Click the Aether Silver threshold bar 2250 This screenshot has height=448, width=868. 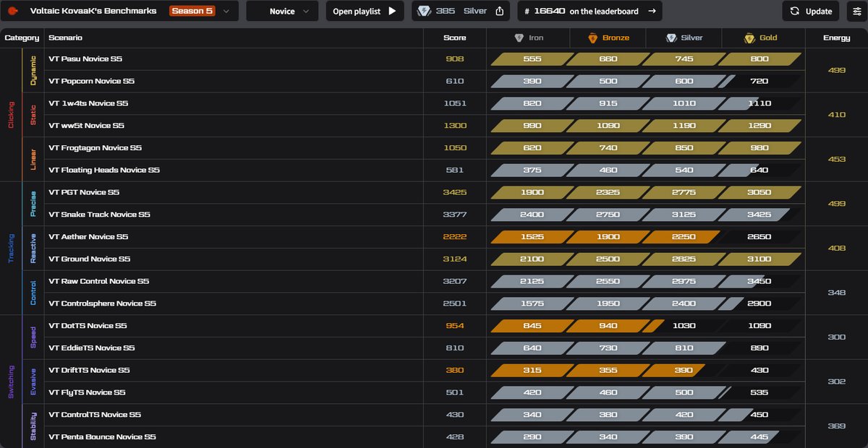click(684, 237)
